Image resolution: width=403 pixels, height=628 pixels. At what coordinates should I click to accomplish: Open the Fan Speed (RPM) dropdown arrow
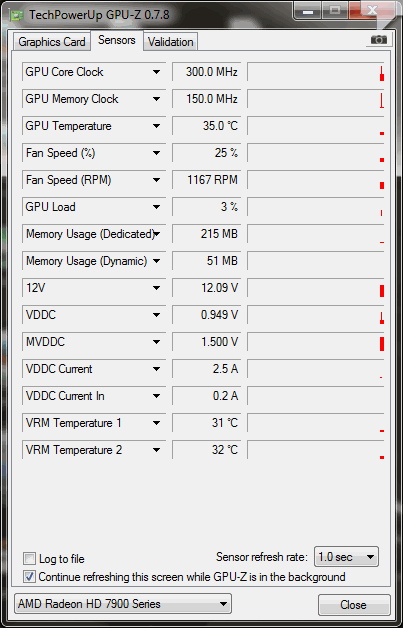156,180
